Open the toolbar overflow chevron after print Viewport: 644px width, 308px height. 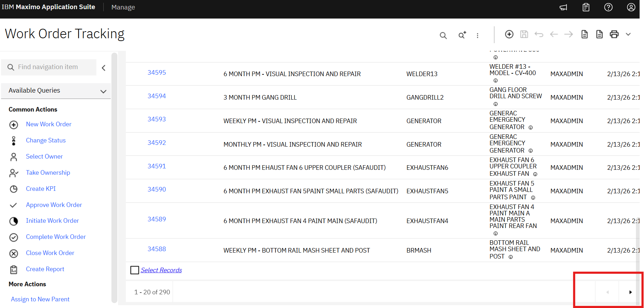click(x=628, y=34)
